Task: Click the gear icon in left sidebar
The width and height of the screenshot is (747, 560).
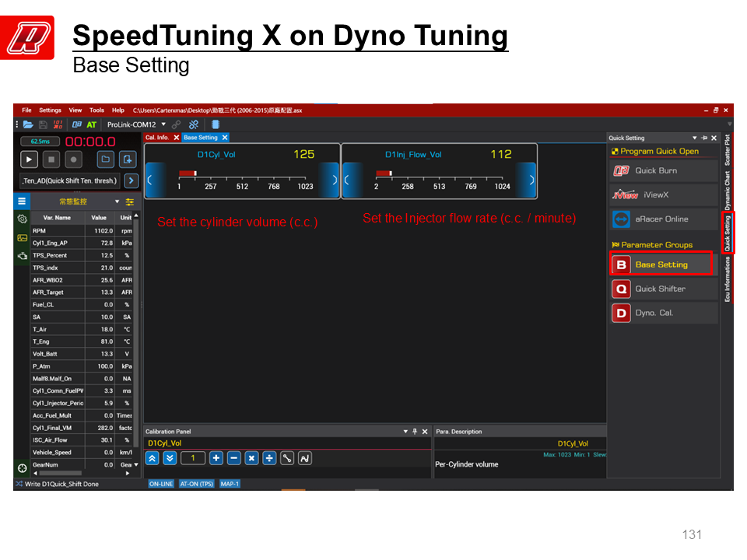Action: click(x=22, y=219)
